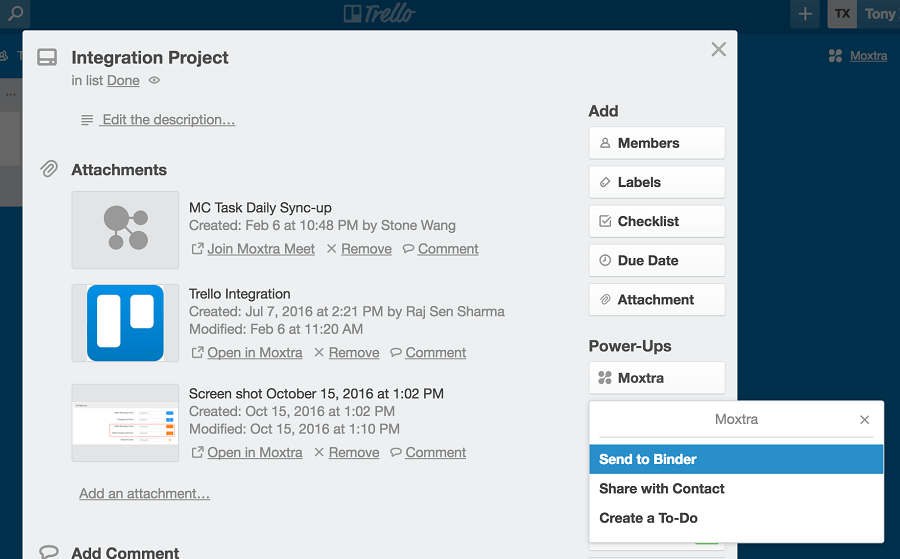Image resolution: width=900 pixels, height=559 pixels.
Task: Click the Screen shot October 15, 2016 title
Action: tap(316, 394)
